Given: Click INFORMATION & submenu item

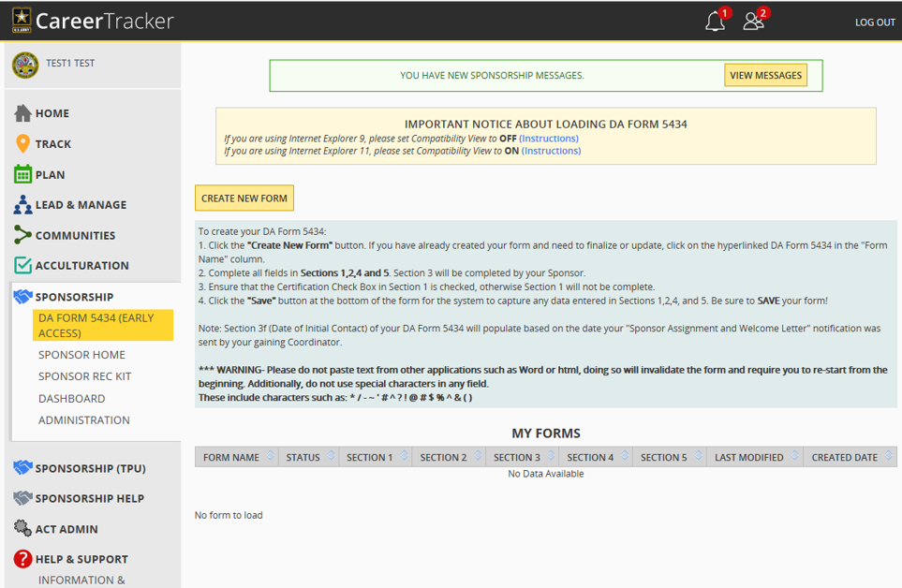Looking at the screenshot, I should click(x=81, y=581).
